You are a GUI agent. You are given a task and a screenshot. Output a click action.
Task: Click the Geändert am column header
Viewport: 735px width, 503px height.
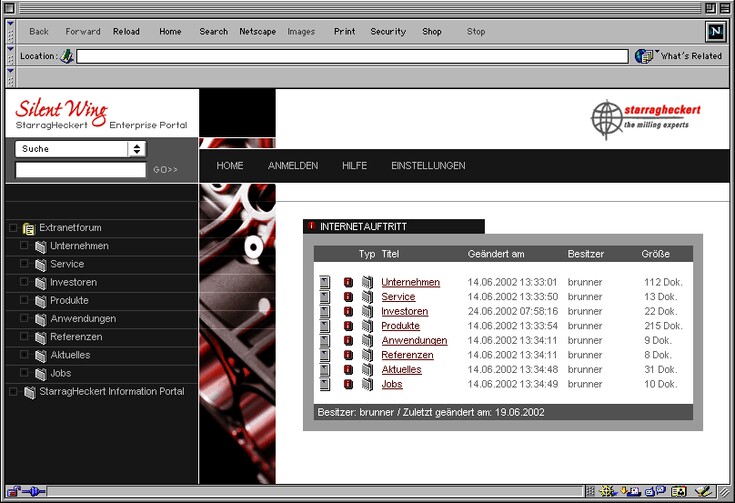click(496, 254)
